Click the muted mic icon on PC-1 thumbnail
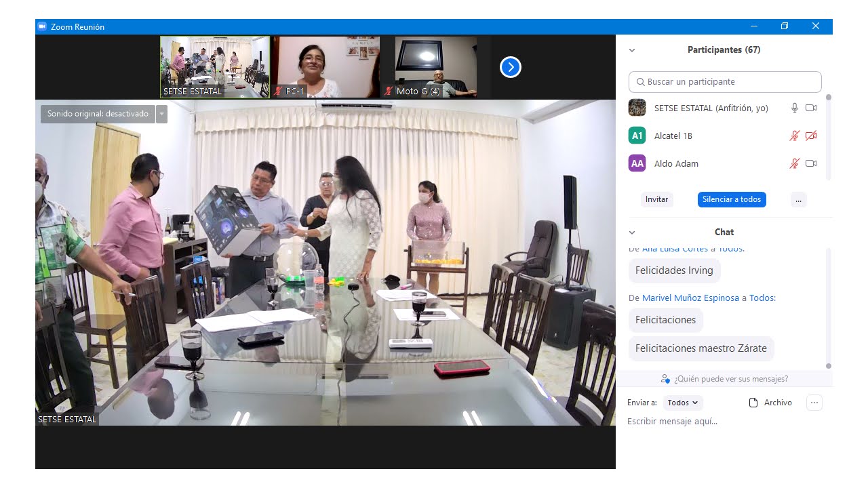 (279, 91)
